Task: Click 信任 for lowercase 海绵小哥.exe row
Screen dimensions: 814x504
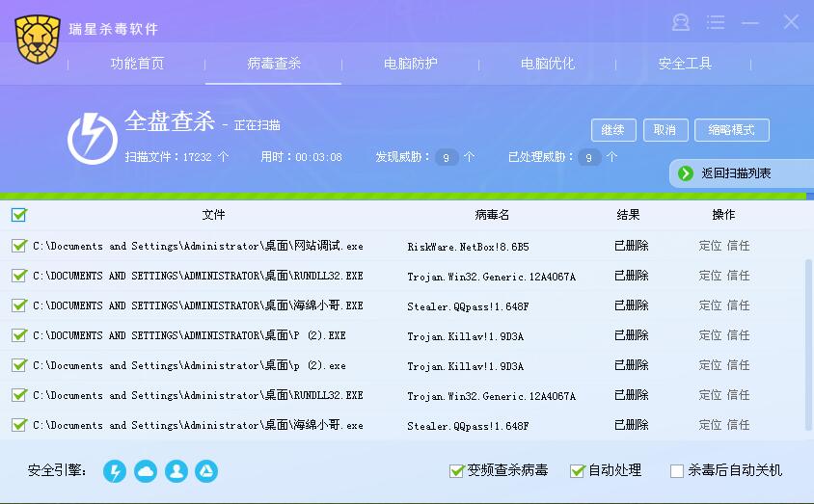Action: point(738,425)
